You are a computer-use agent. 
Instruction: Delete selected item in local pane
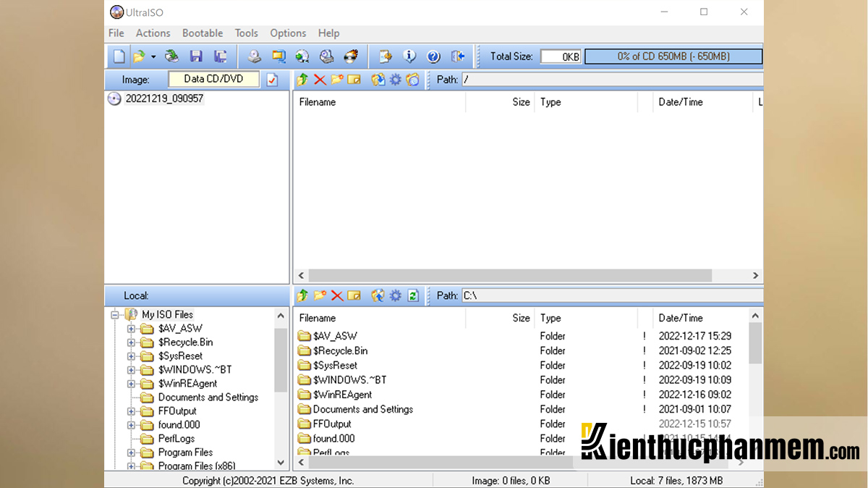[x=337, y=295]
